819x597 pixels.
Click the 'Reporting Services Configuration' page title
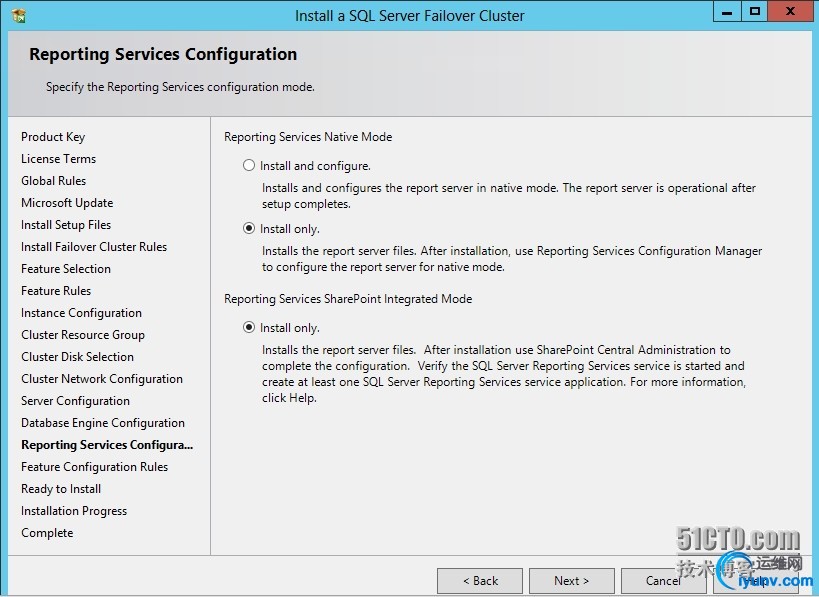(x=163, y=54)
